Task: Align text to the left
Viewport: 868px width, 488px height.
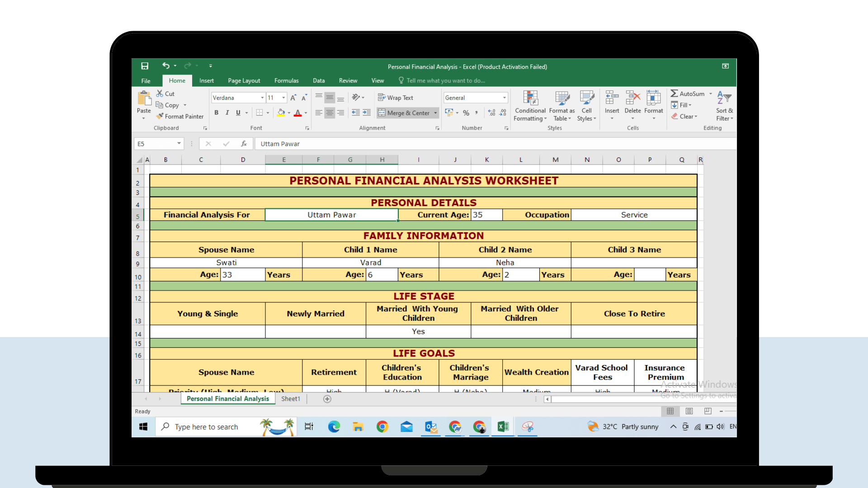Action: [x=319, y=113]
